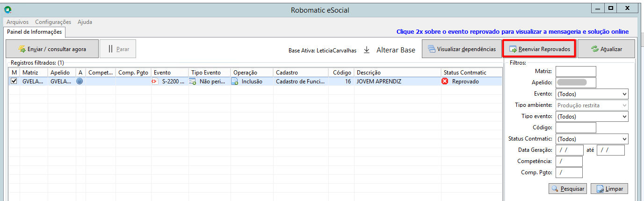
Task: Click the Data Geração end date field after até
Action: coord(611,150)
